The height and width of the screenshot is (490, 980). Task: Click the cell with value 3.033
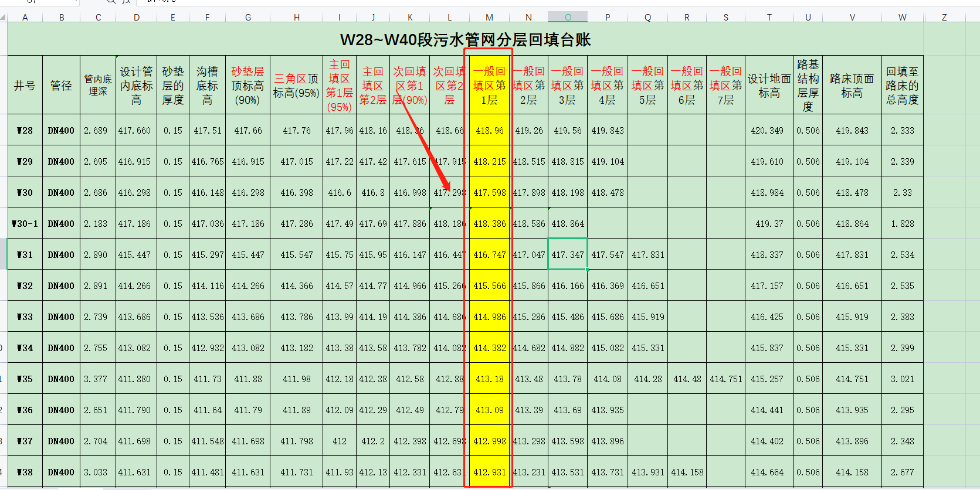coord(98,472)
